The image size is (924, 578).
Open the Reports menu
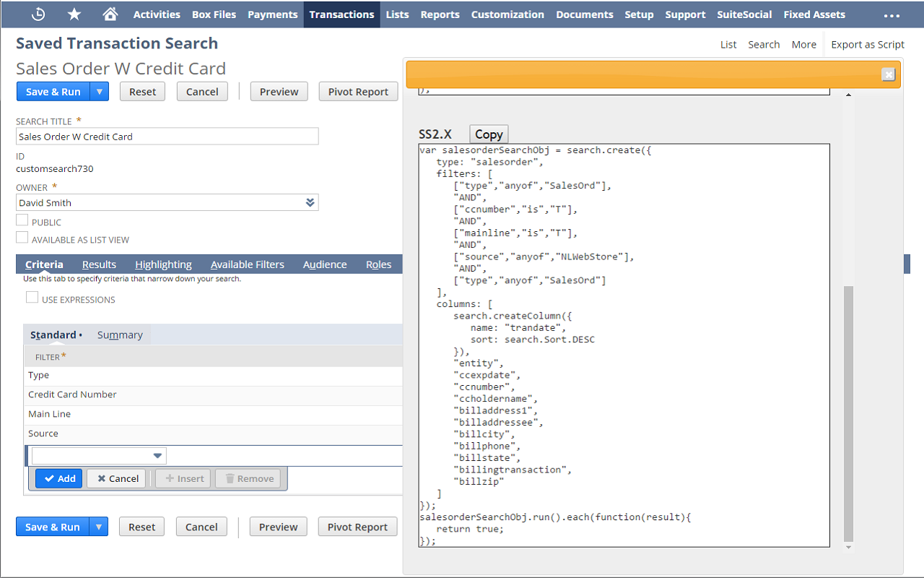[x=440, y=14]
